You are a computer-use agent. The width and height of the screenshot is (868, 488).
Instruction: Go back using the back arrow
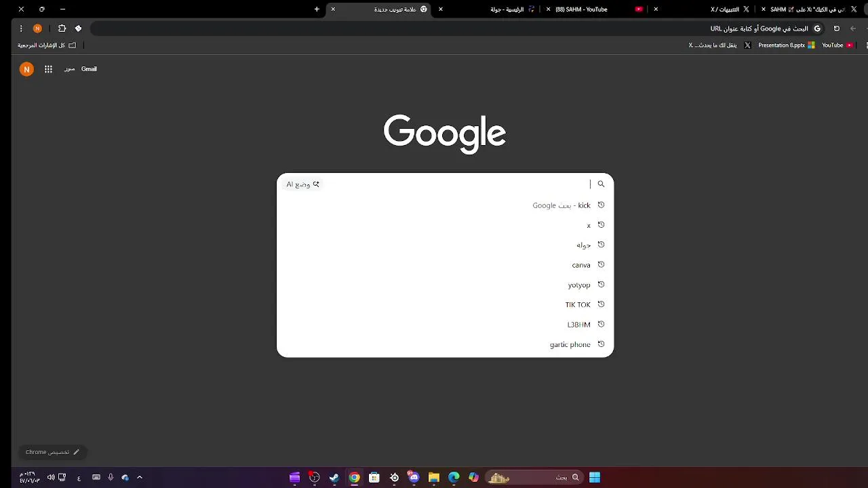pyautogui.click(x=853, y=28)
